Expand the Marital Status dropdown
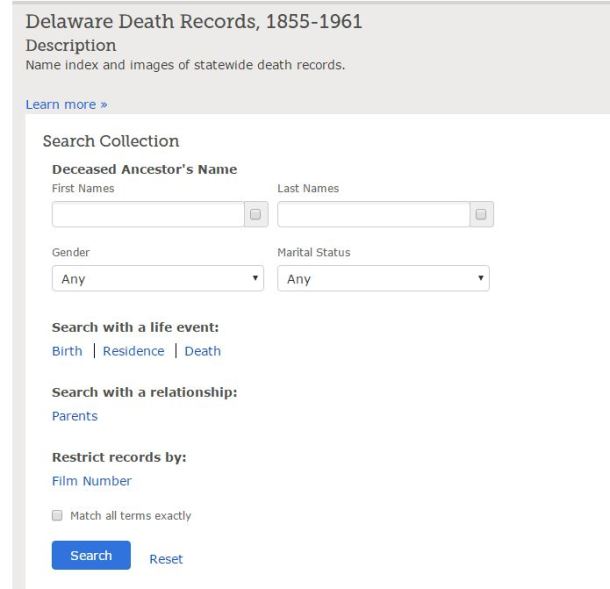610x589 pixels. pos(383,280)
